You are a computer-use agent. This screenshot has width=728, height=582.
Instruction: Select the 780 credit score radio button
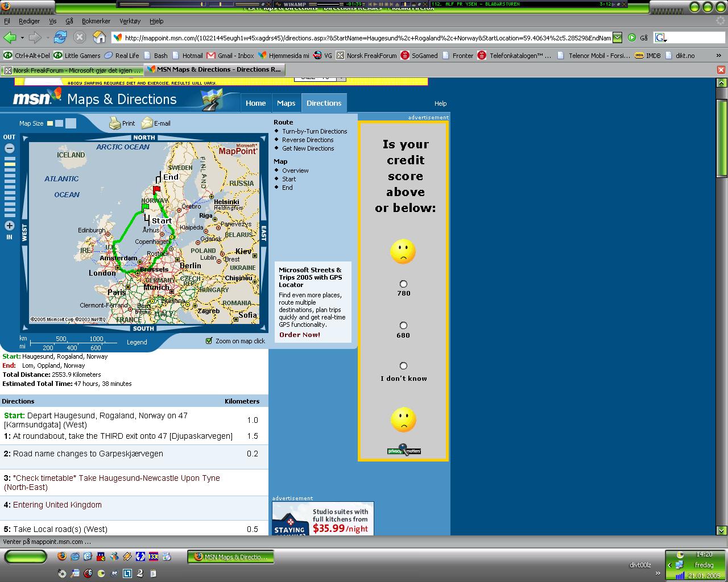tap(403, 284)
